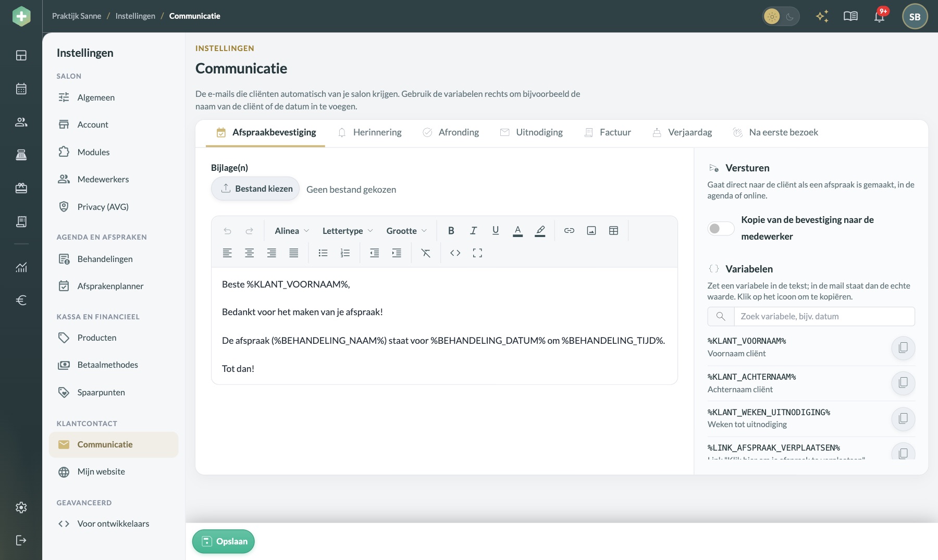Open the SB user avatar menu
938x560 pixels.
pyautogui.click(x=915, y=17)
